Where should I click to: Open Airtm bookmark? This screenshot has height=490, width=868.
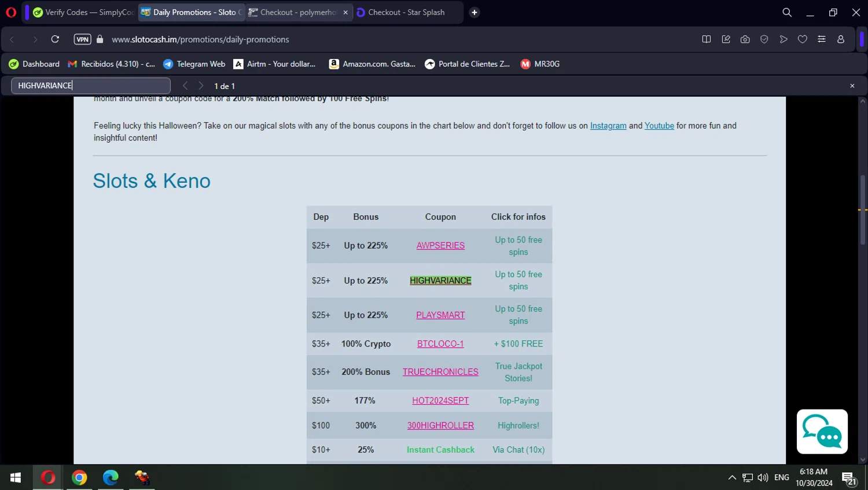[275, 64]
